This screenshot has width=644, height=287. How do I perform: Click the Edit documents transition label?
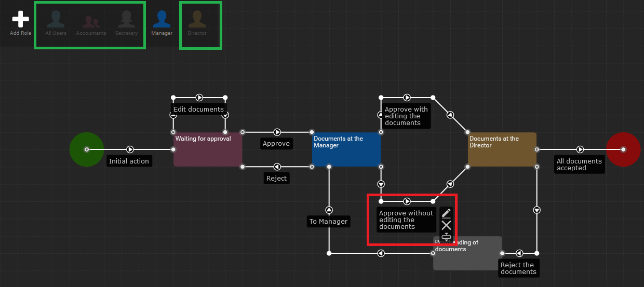pos(198,110)
